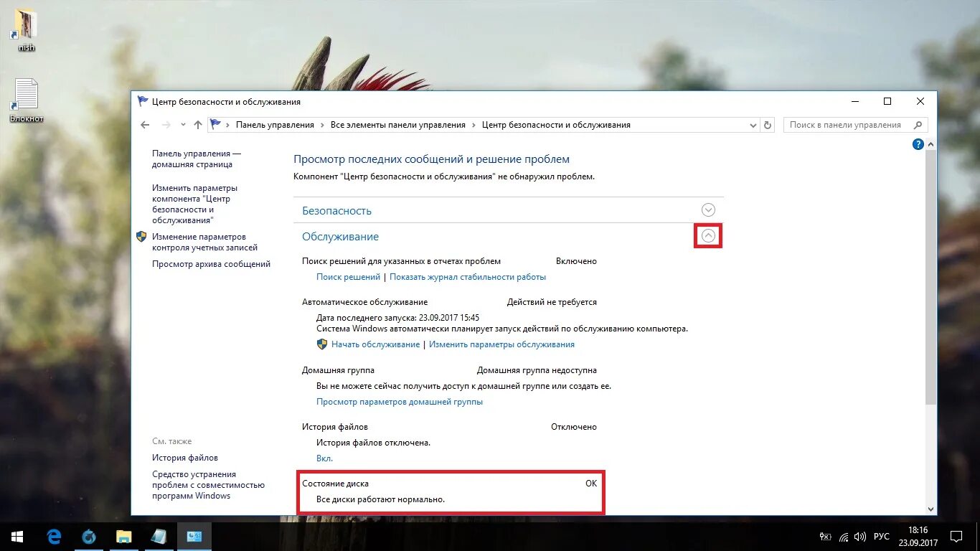Click the flag icon in the title bar
Image resolution: width=980 pixels, height=551 pixels.
point(143,102)
